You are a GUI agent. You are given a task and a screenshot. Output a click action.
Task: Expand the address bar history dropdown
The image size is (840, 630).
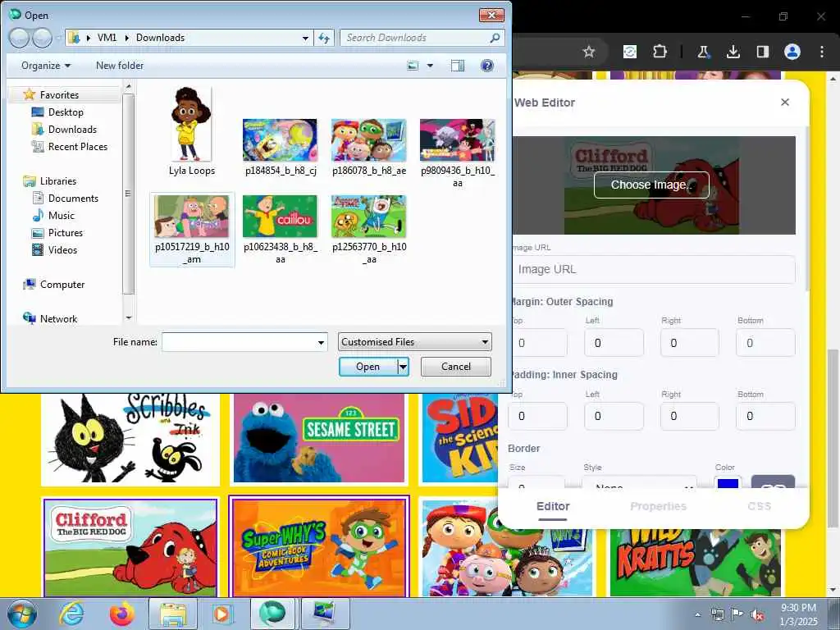[305, 38]
